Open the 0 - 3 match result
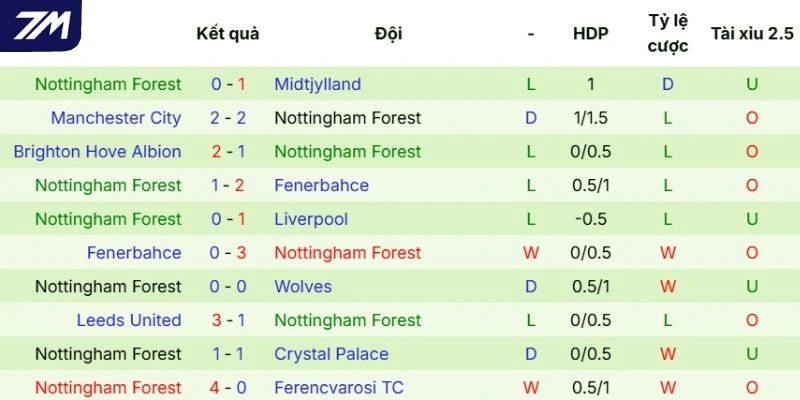The width and height of the screenshot is (800, 400). click(228, 253)
